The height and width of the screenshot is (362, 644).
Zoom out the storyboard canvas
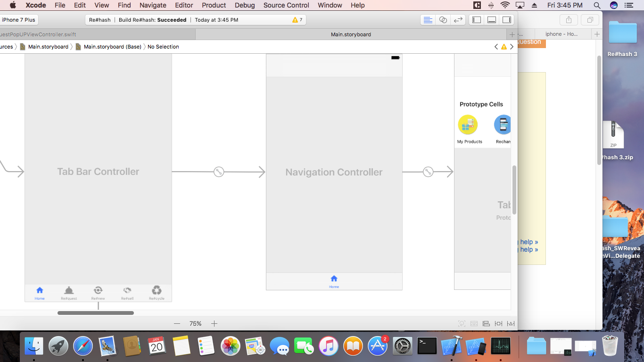(x=177, y=323)
